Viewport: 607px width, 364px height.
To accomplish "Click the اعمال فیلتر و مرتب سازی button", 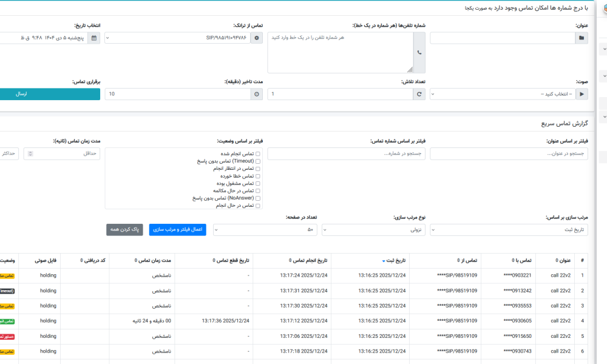I will click(177, 230).
